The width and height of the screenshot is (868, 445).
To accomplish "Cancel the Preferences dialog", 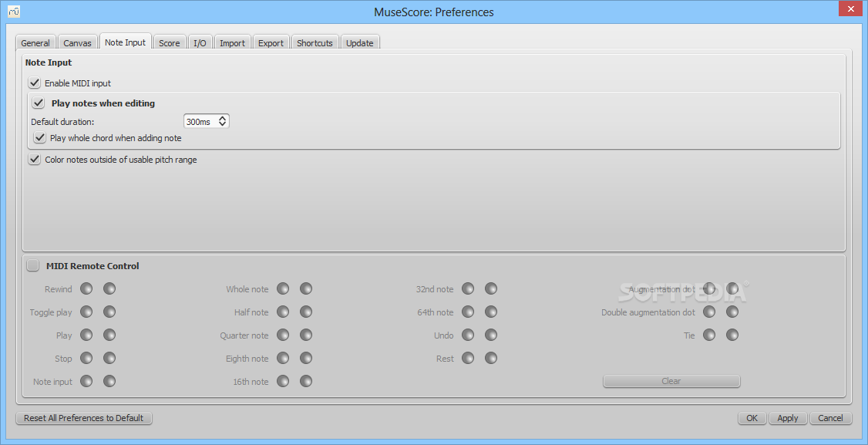I will tap(830, 418).
